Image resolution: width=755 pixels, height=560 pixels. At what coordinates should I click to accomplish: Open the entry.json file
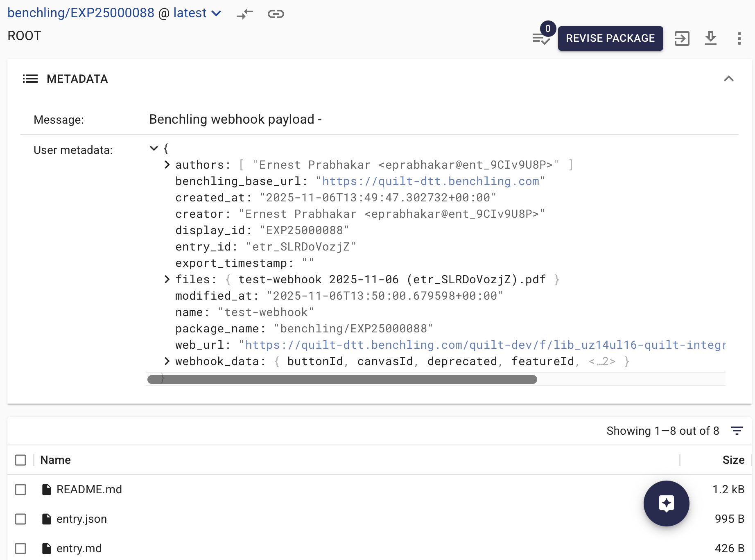(x=81, y=519)
